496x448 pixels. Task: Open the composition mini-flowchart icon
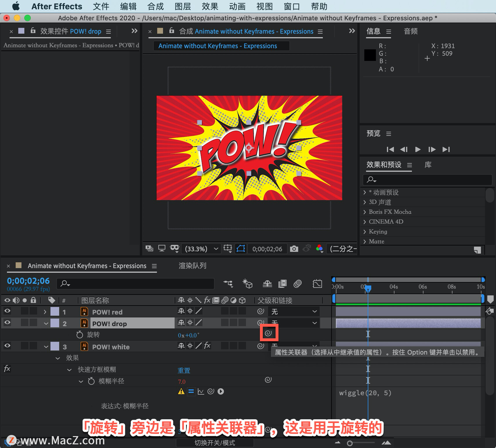(228, 284)
